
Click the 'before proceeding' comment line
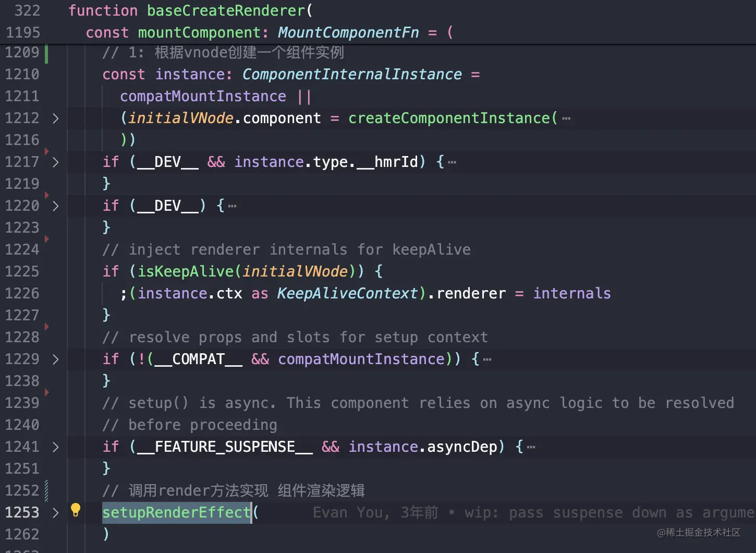(190, 425)
